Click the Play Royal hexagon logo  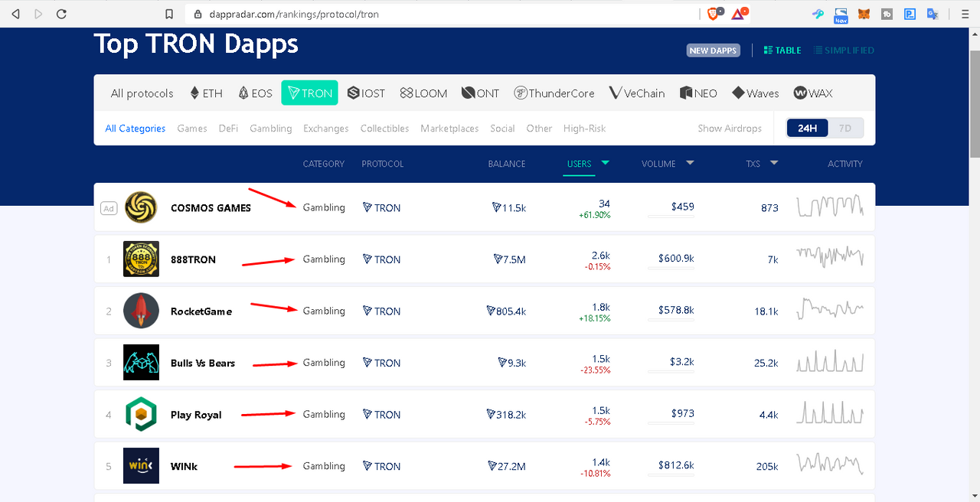tap(141, 414)
